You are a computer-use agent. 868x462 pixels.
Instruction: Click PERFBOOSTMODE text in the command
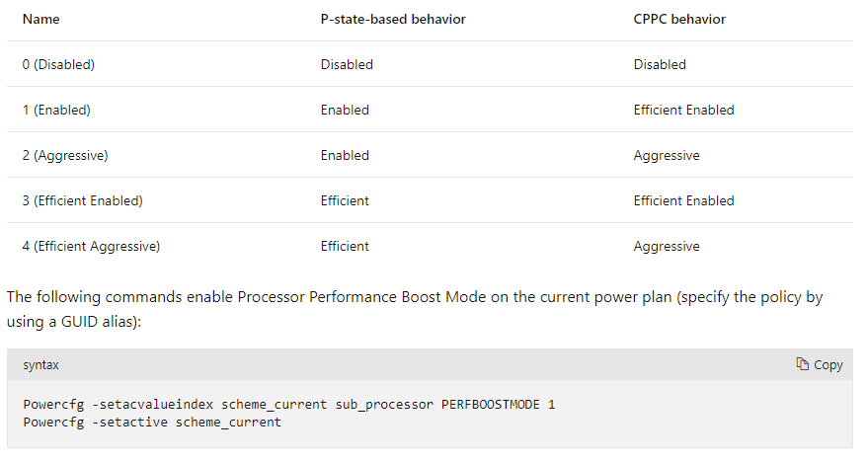(491, 404)
